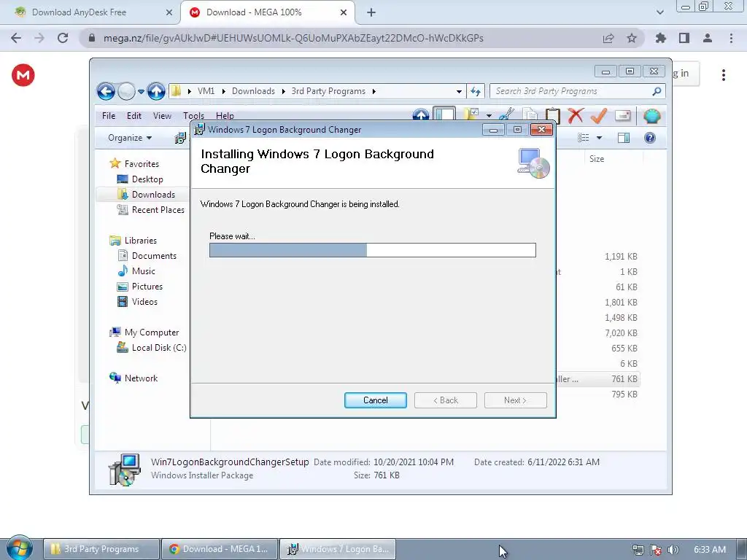The width and height of the screenshot is (747, 560).
Task: Click the Paste clipboard toolbar icon
Action: [x=553, y=114]
